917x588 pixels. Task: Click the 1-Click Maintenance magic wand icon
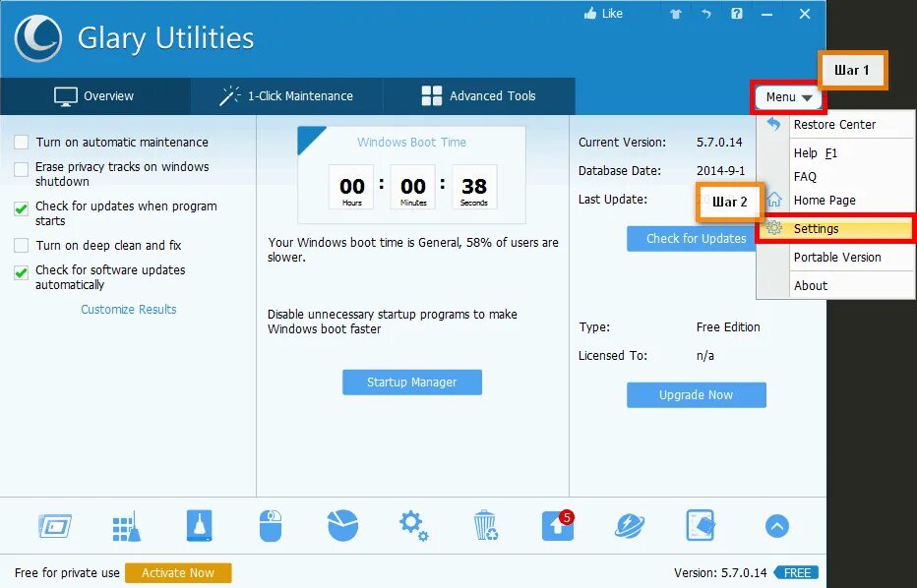(230, 95)
